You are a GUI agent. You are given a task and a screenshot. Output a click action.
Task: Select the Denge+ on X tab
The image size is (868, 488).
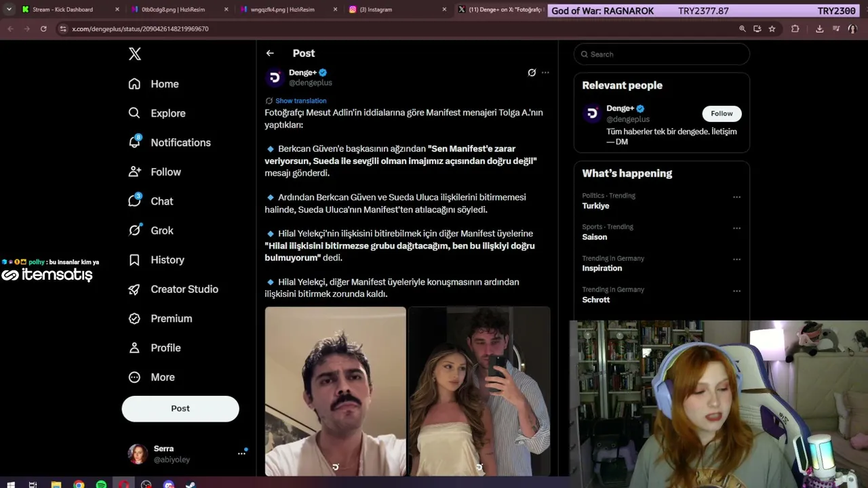(x=500, y=9)
